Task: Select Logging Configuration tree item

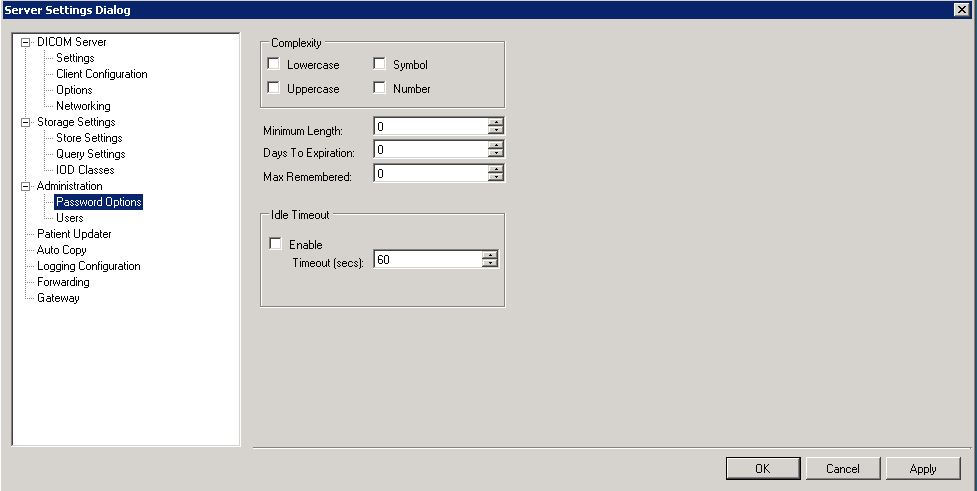Action: (x=88, y=266)
